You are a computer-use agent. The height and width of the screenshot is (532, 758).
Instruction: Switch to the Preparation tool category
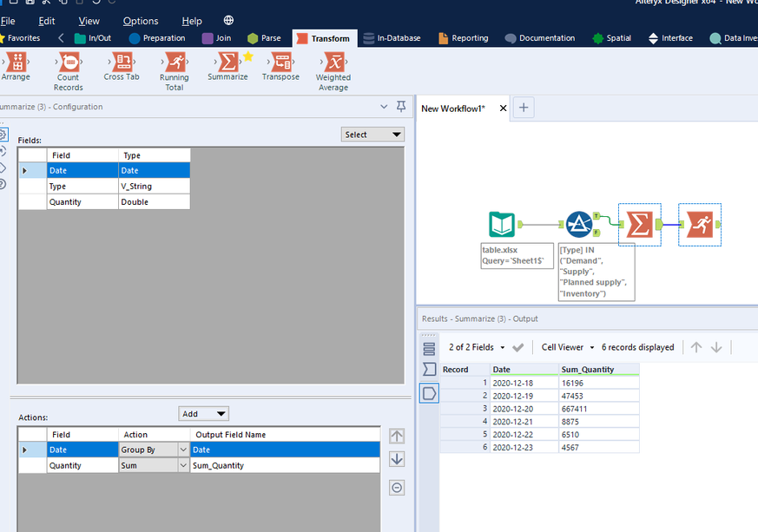coord(157,38)
